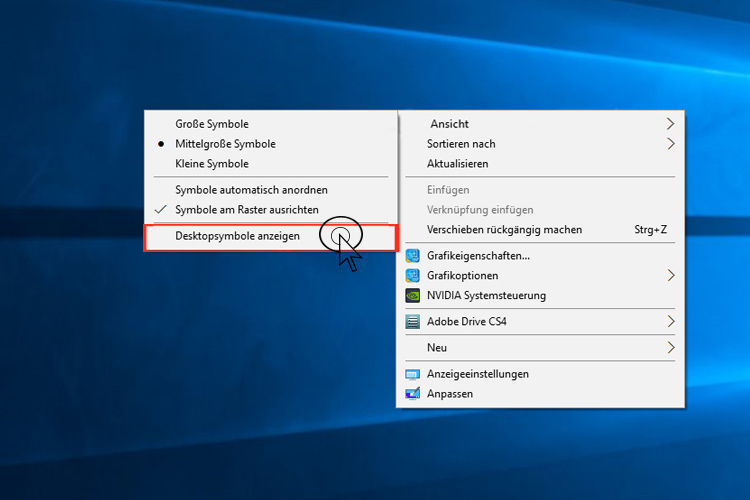Click the Adobe Drive CS4 icon
This screenshot has width=750, height=500.
coord(412,322)
